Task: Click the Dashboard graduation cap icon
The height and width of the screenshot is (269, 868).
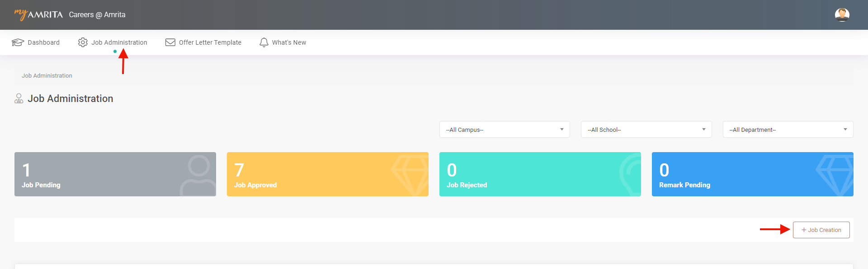Action: [x=18, y=42]
